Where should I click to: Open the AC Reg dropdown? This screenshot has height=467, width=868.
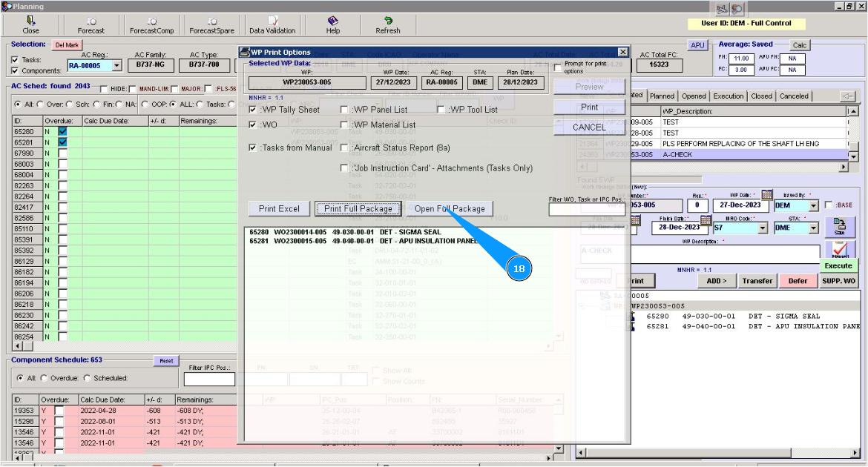[116, 65]
